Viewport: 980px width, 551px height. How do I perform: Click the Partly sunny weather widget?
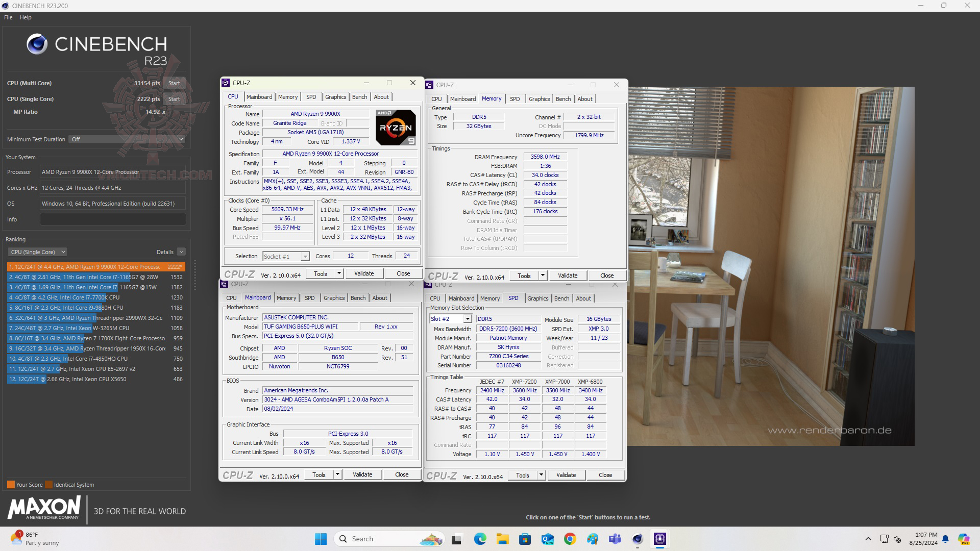(31, 539)
